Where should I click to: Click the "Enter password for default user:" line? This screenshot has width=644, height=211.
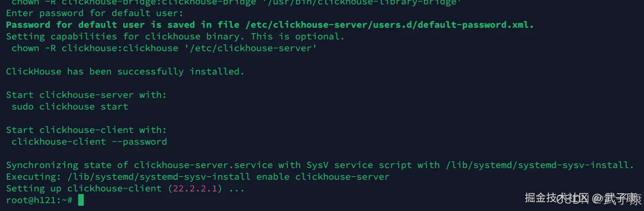(x=94, y=13)
